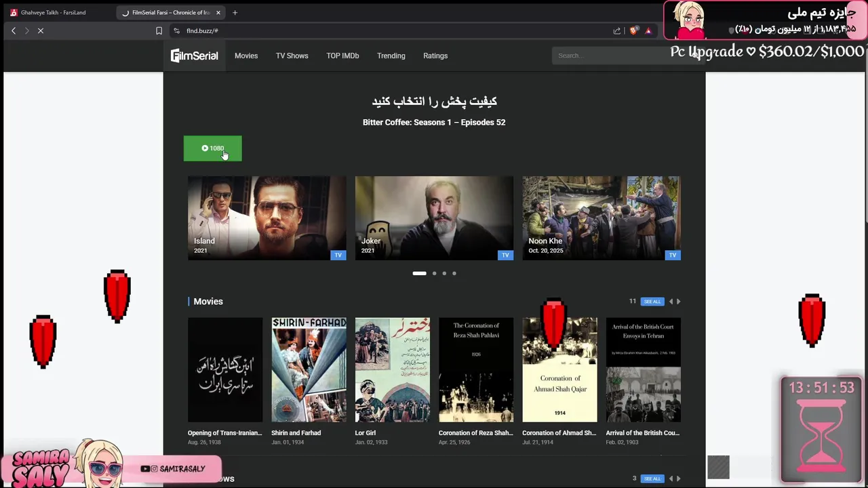The height and width of the screenshot is (488, 868).
Task: Bookmark this page using the bookmark icon
Action: [159, 30]
